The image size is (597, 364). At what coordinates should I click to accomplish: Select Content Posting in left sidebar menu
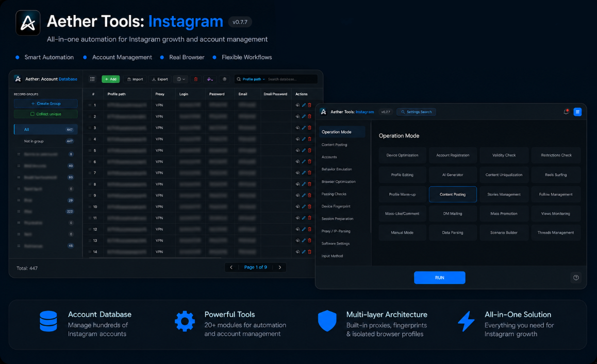click(334, 145)
